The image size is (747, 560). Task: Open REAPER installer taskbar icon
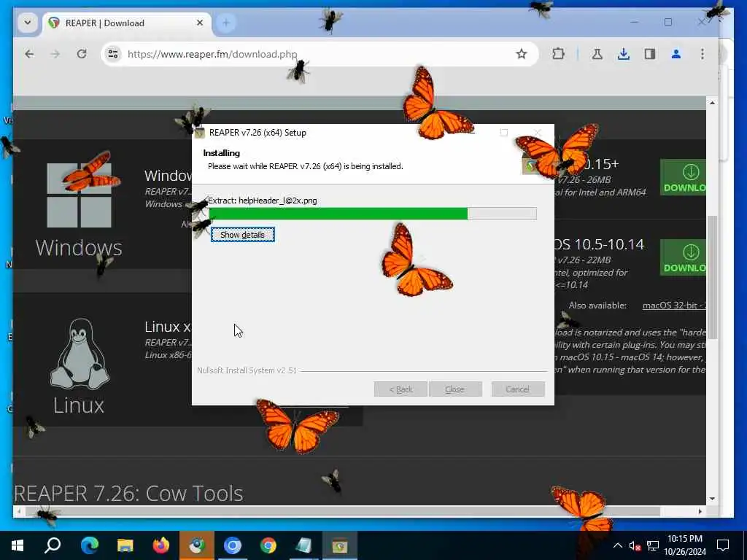coord(340,545)
